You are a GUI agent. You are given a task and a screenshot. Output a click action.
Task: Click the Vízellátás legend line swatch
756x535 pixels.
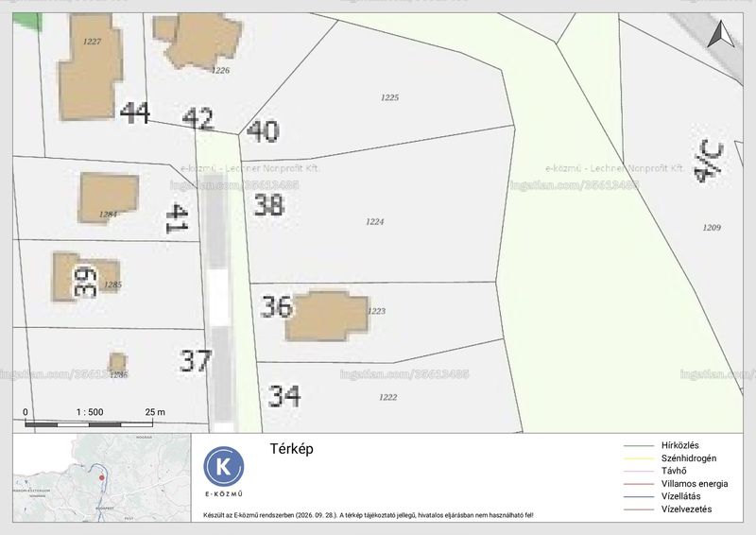pyautogui.click(x=639, y=496)
